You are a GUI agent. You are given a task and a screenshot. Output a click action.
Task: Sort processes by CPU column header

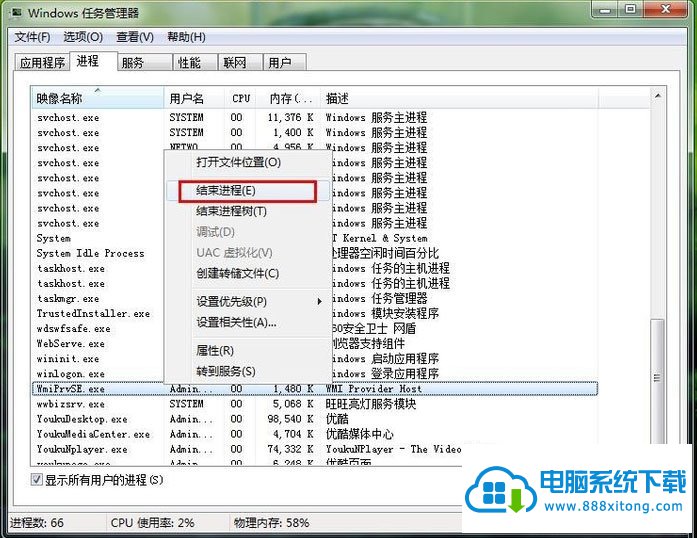[x=241, y=99]
